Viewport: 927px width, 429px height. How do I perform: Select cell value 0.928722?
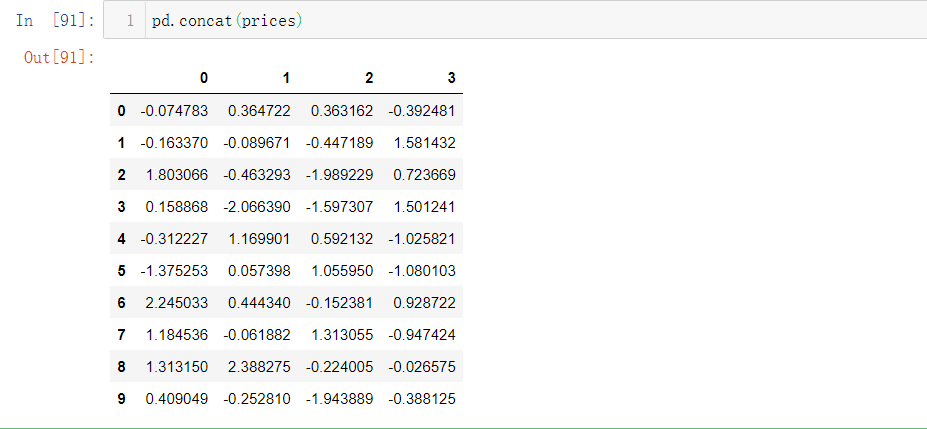pos(424,303)
